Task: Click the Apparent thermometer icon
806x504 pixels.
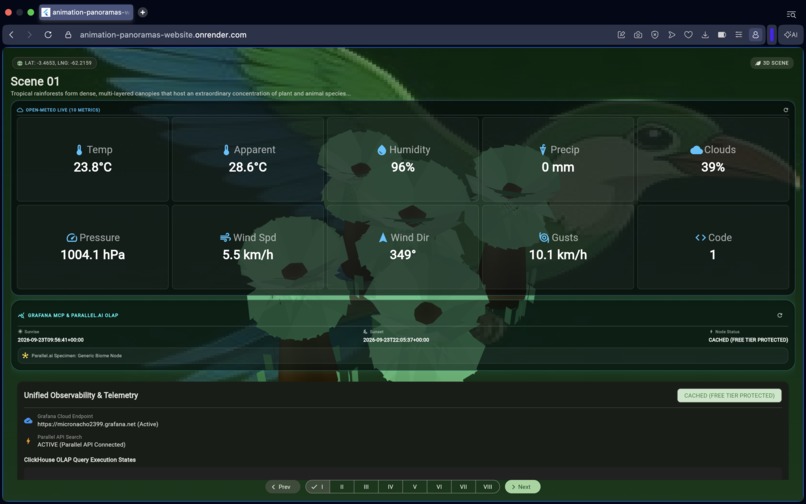Action: pos(226,150)
